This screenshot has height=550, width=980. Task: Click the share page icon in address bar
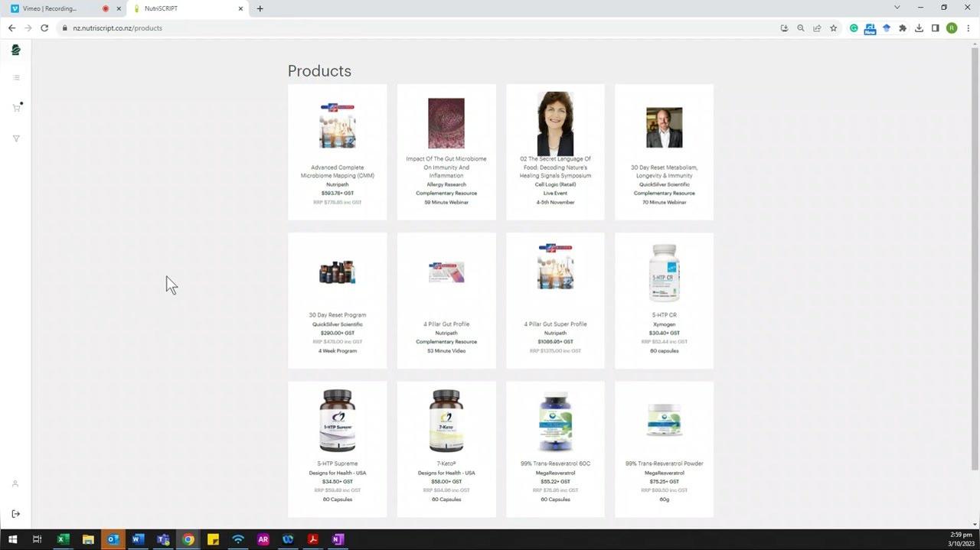[817, 28]
